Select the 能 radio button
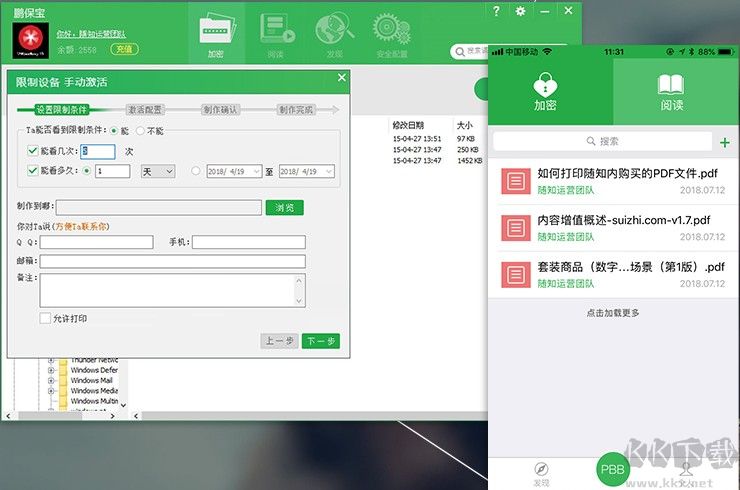Screen dimensions: 740x490 click(x=114, y=131)
